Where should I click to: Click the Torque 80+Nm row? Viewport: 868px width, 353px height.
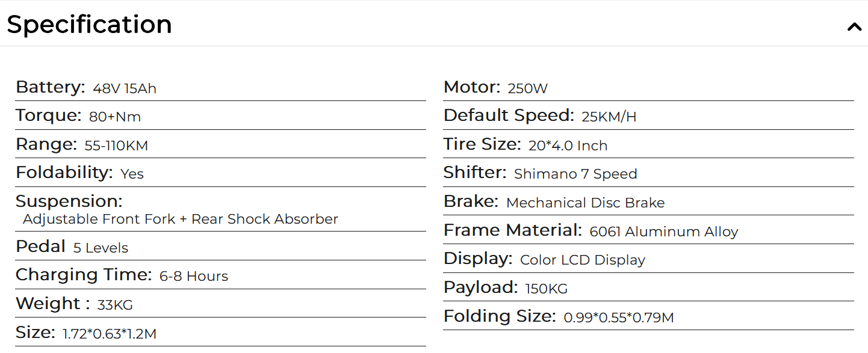click(x=220, y=115)
